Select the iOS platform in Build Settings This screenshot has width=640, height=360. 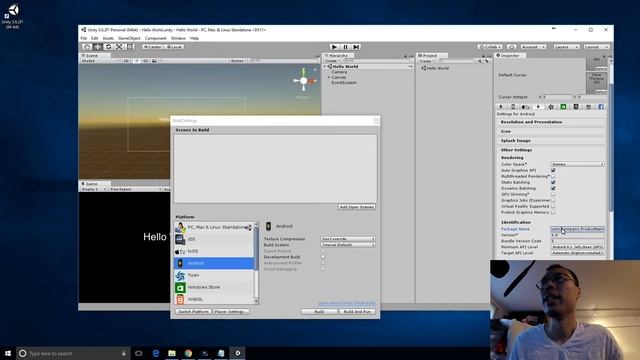214,239
